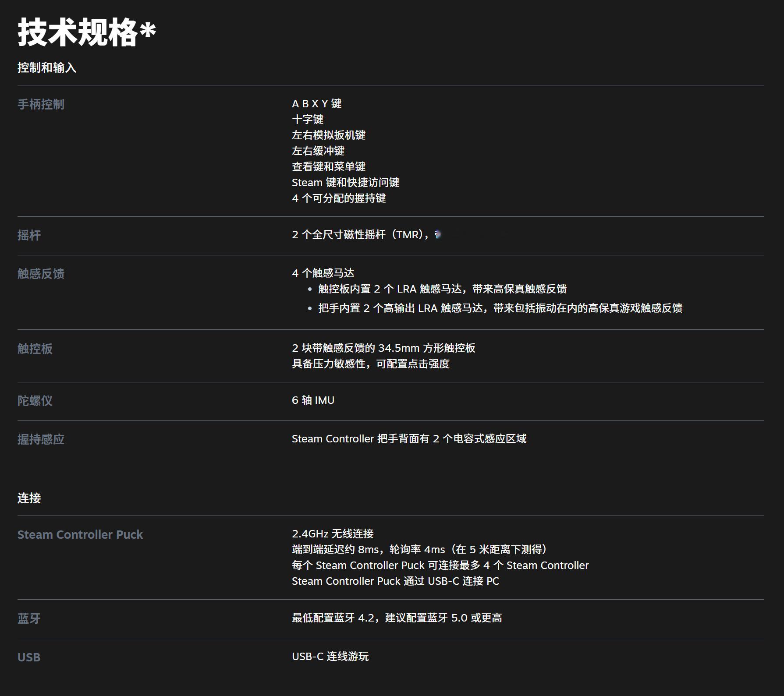Select the bullet starting "把手内置 2 个高输出"
This screenshot has width=784, height=696.
click(500, 308)
